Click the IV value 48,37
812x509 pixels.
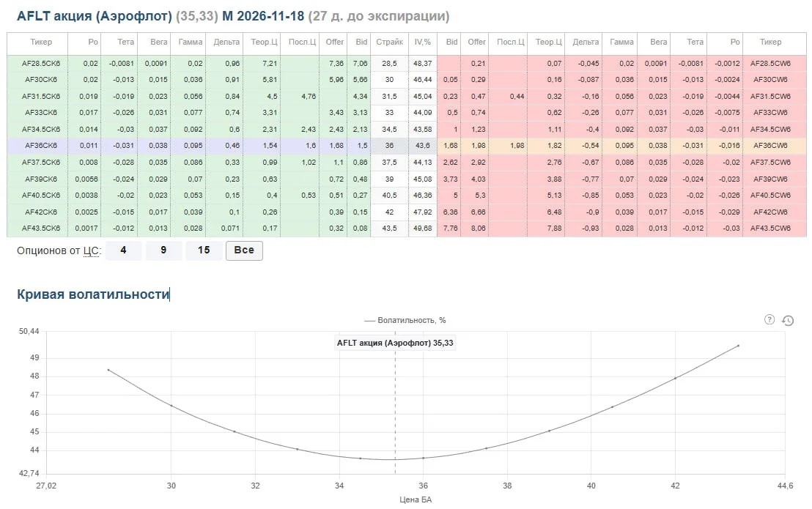tap(423, 63)
